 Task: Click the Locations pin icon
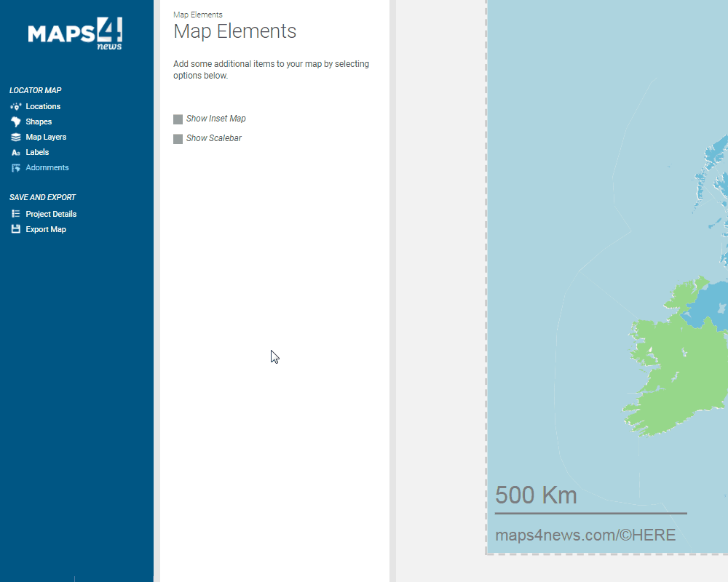(16, 106)
